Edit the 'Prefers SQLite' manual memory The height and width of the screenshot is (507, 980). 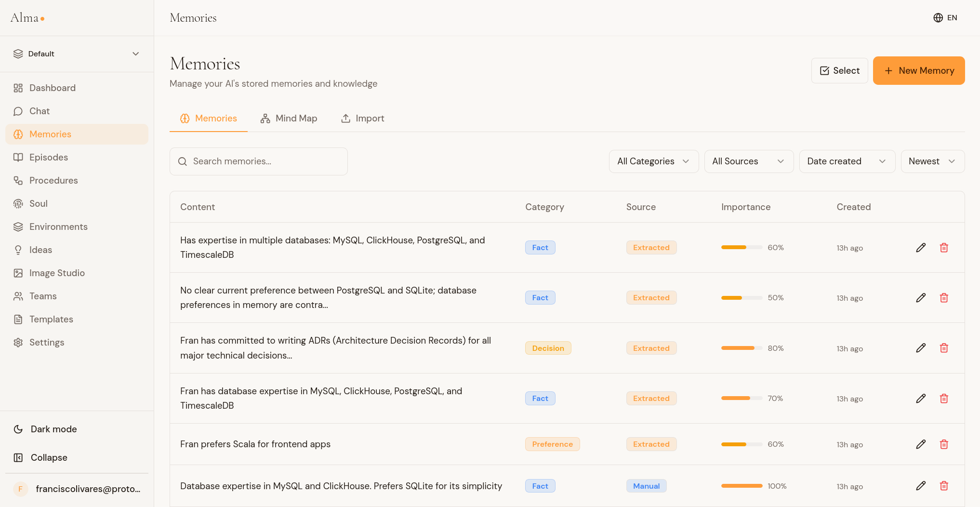coord(921,486)
